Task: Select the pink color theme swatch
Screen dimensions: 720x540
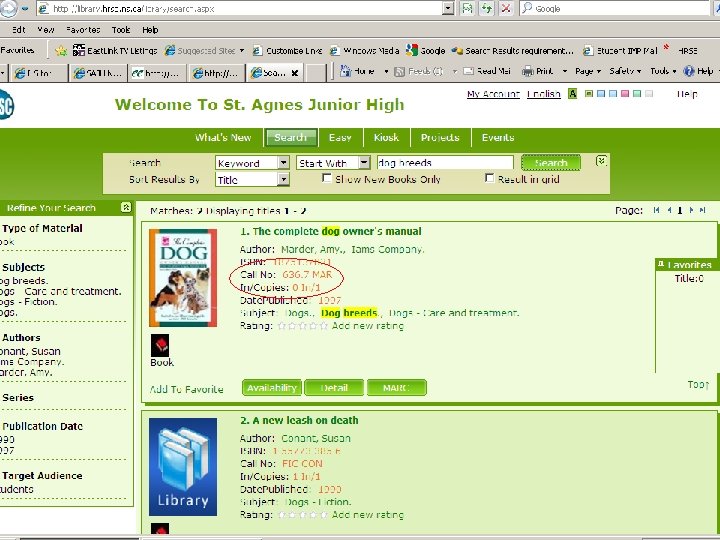Action: (x=625, y=94)
